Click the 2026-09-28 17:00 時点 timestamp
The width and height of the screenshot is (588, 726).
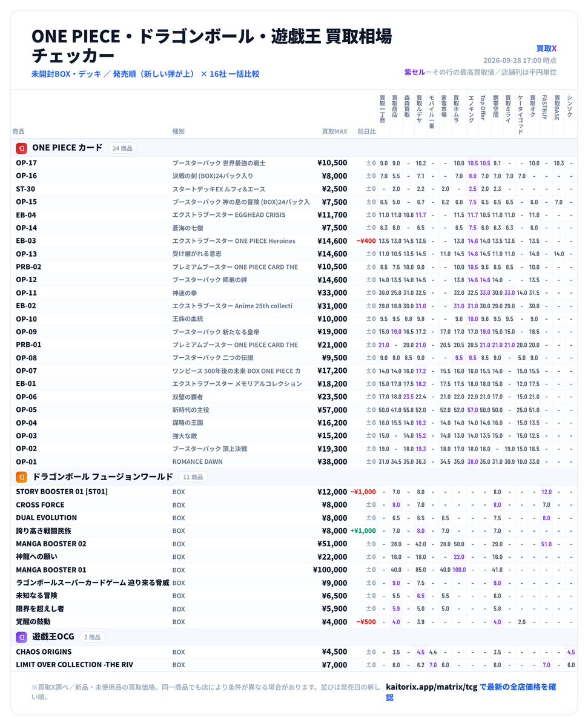520,61
